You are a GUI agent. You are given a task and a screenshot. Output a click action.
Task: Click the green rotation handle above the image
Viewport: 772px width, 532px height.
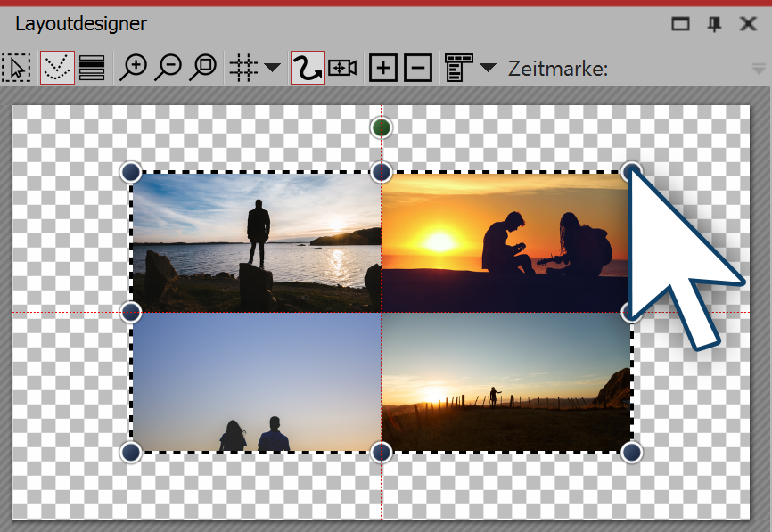click(382, 128)
